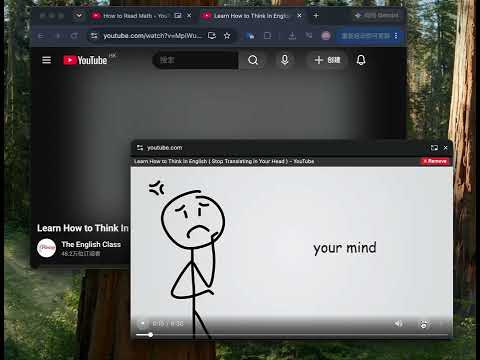The image size is (480, 360).
Task: Close the picture-in-picture window
Action: [x=445, y=148]
